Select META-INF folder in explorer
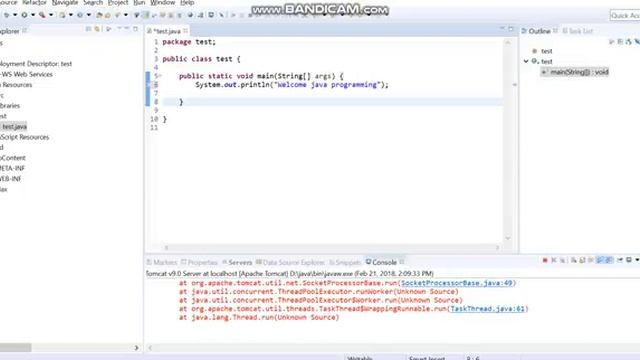The width and height of the screenshot is (640, 360). click(12, 168)
